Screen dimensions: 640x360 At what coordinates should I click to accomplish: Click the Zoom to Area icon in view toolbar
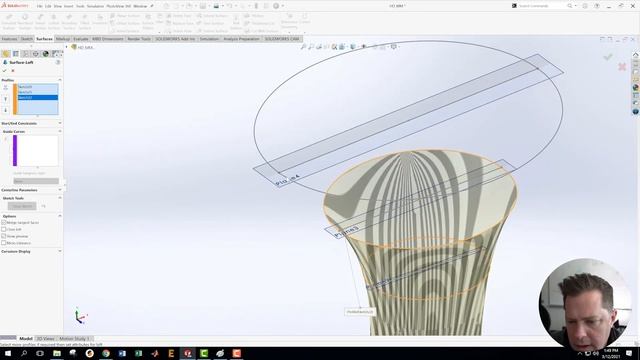[311, 47]
